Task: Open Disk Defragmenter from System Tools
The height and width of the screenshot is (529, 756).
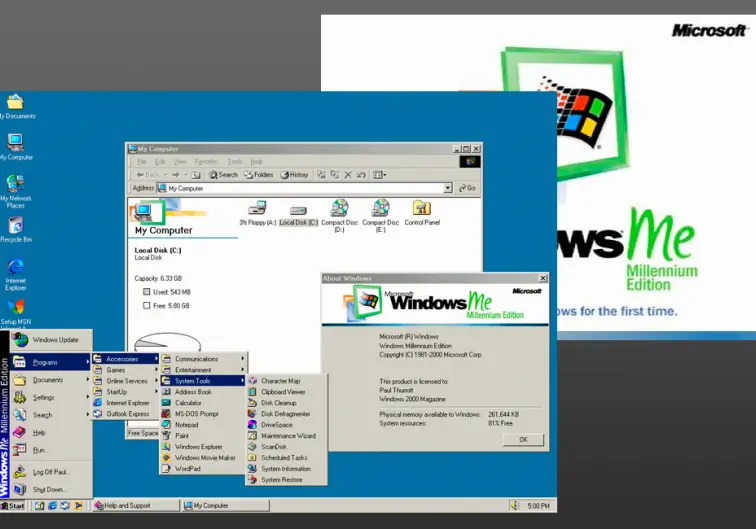Action: pyautogui.click(x=285, y=414)
